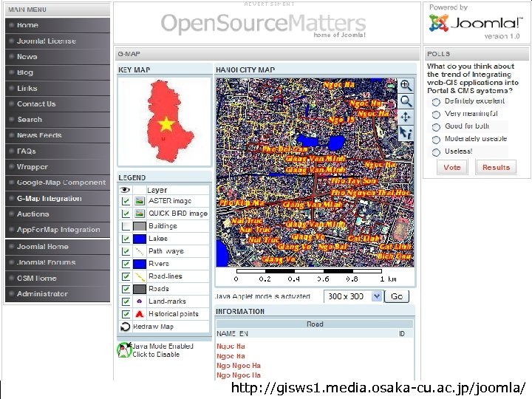Click the Lakes blue color swatch

[x=140, y=239]
